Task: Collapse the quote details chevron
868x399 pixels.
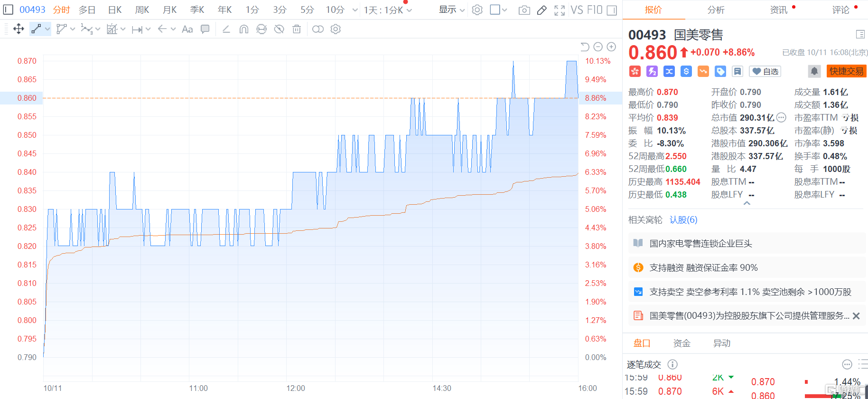Action: click(x=747, y=203)
